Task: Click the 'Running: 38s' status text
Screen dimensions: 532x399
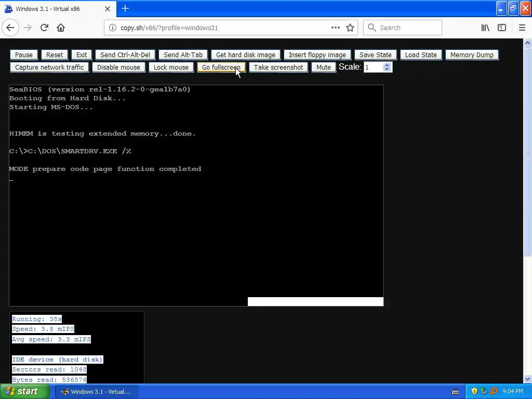Action: (37, 319)
